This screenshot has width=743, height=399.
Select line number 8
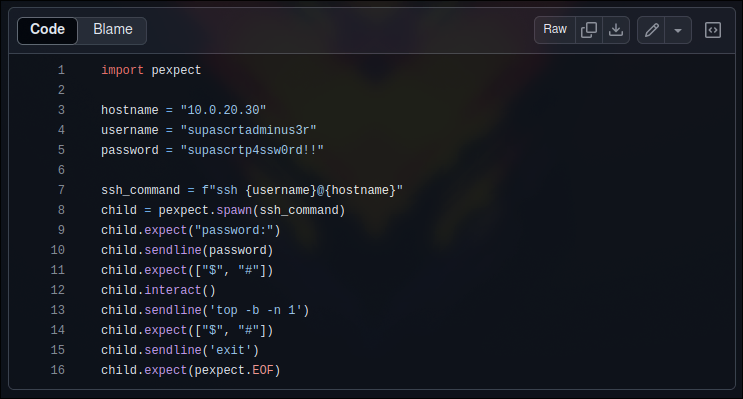point(61,210)
